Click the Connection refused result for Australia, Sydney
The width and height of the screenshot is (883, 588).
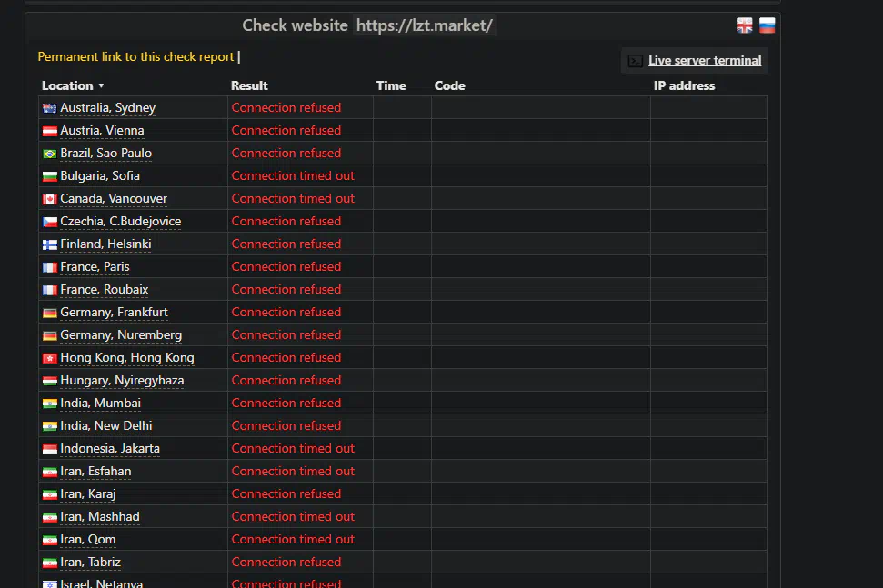tap(286, 107)
